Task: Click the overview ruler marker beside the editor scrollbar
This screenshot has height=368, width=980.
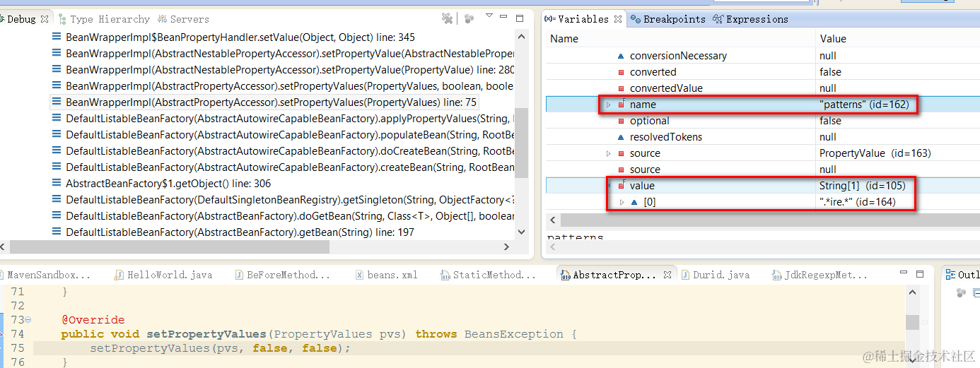Action: [926, 322]
